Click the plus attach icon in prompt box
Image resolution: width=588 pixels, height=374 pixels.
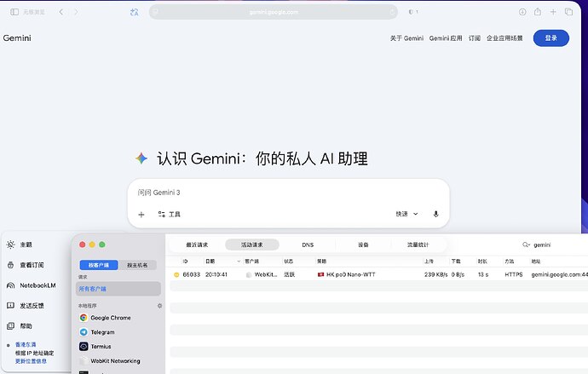pos(141,215)
